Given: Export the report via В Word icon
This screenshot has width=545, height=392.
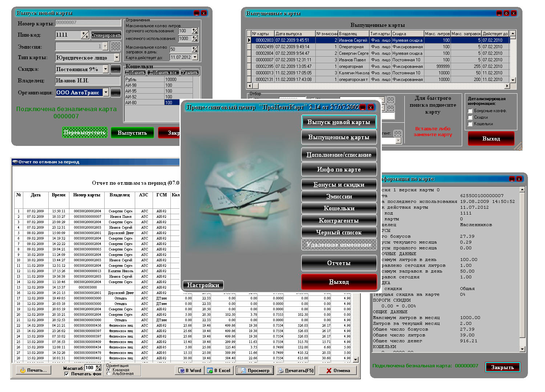Looking at the screenshot, I should click(x=190, y=371).
